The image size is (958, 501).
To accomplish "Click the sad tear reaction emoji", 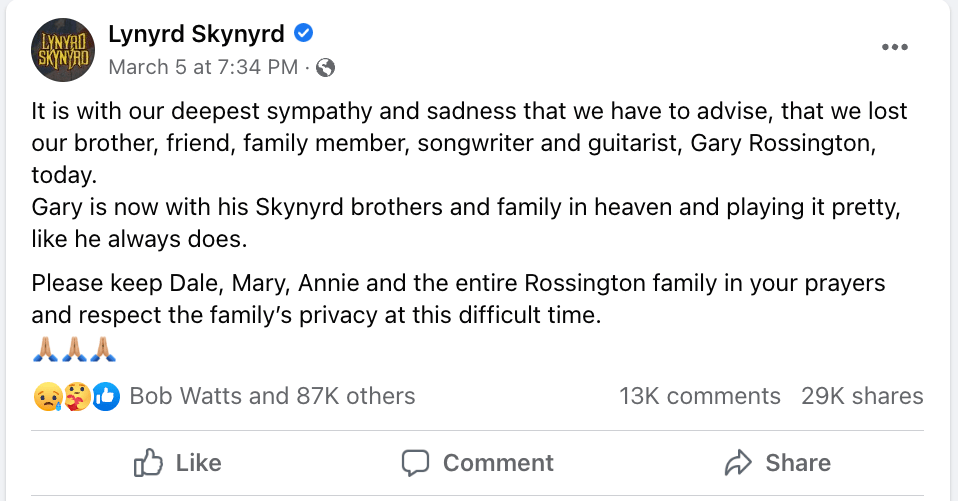I will pyautogui.click(x=46, y=396).
